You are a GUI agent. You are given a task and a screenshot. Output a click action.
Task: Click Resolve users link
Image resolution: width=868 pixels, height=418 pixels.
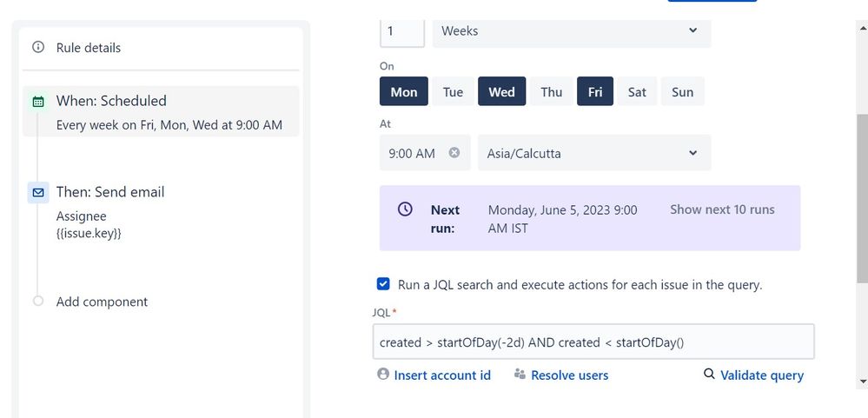(x=570, y=375)
